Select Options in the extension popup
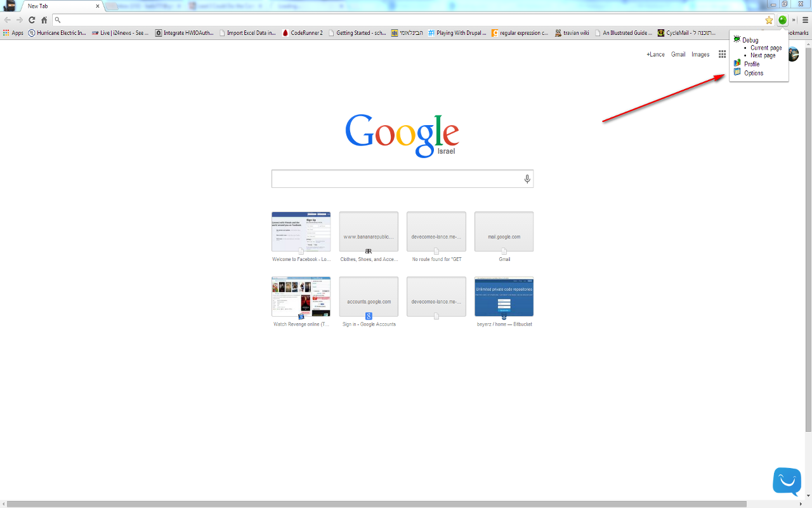Image resolution: width=812 pixels, height=508 pixels. (754, 73)
